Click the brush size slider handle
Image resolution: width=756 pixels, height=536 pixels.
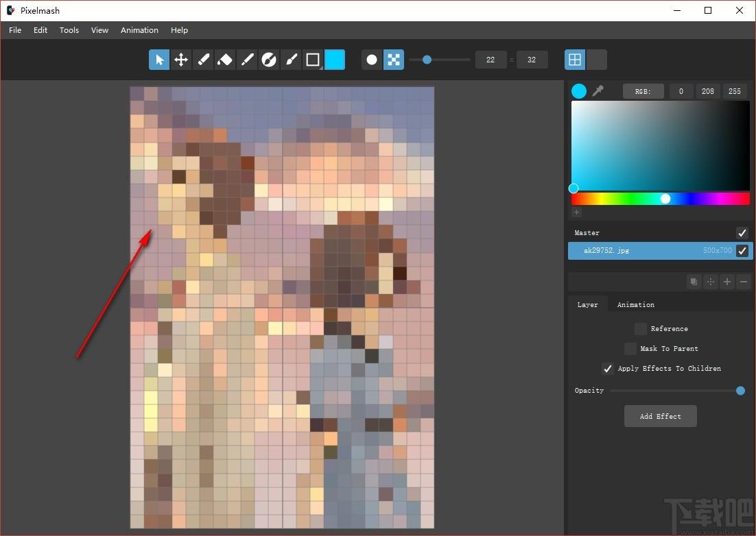(427, 60)
